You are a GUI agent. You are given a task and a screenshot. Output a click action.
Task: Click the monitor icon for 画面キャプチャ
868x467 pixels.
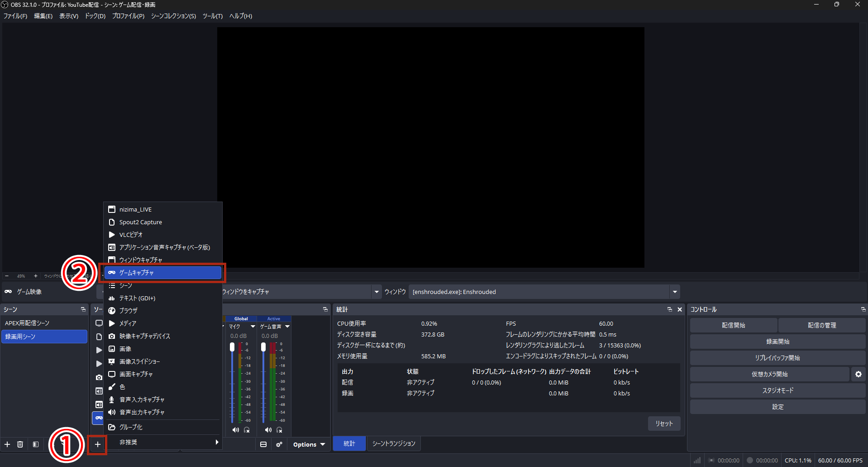pos(112,374)
